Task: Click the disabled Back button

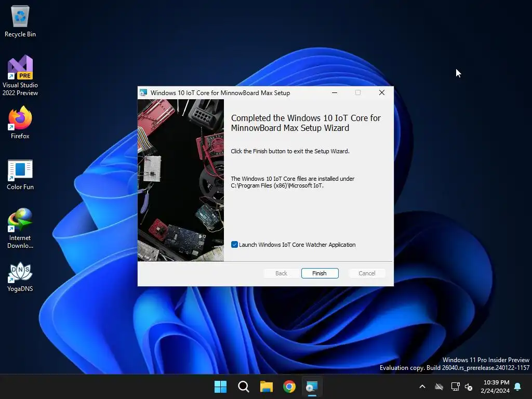Action: click(x=281, y=273)
